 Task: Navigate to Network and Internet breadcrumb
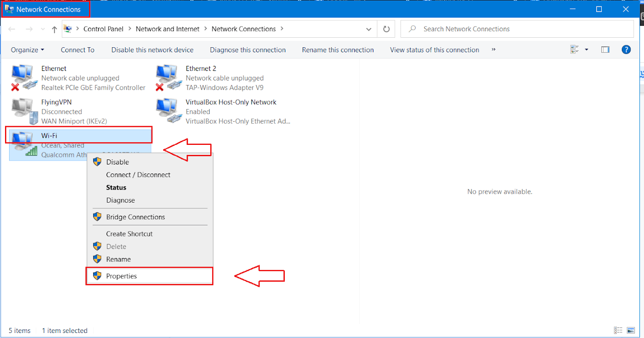pos(168,29)
